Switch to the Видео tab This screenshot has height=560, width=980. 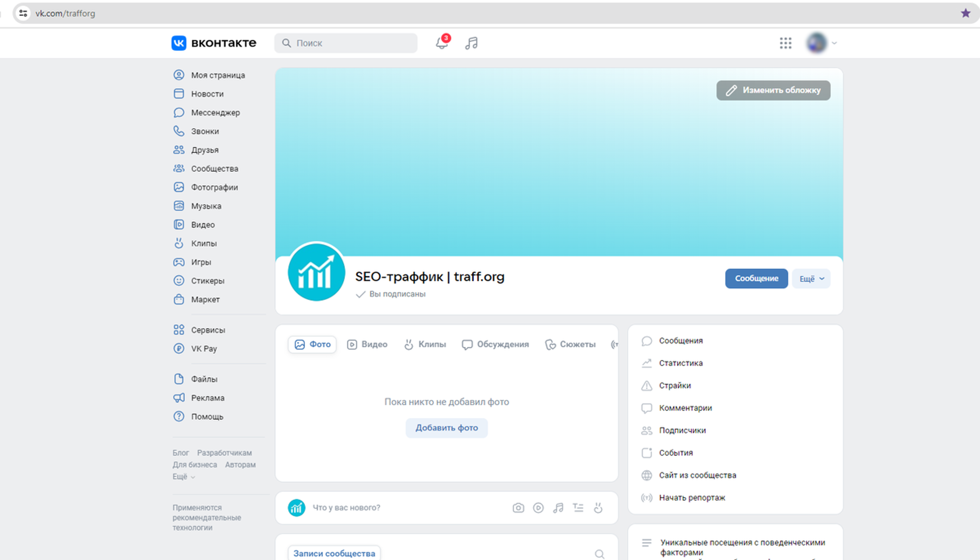coord(367,344)
